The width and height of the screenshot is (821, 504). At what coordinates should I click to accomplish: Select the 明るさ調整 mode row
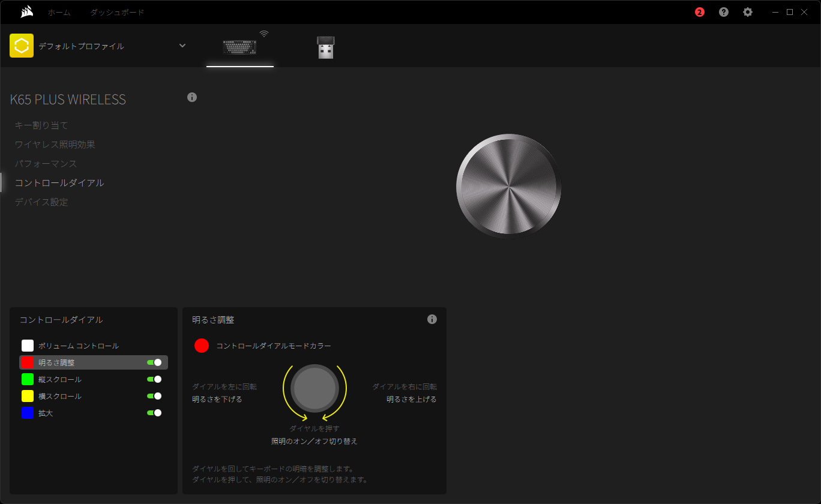pyautogui.click(x=94, y=362)
